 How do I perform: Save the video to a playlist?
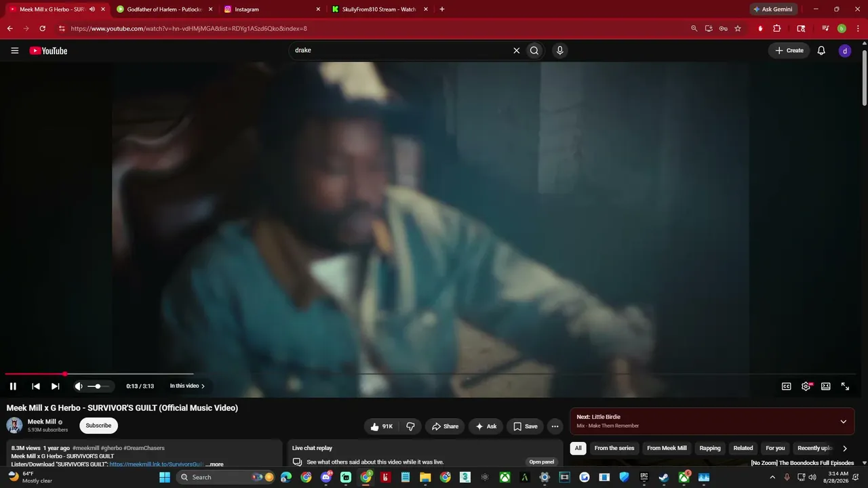click(526, 426)
